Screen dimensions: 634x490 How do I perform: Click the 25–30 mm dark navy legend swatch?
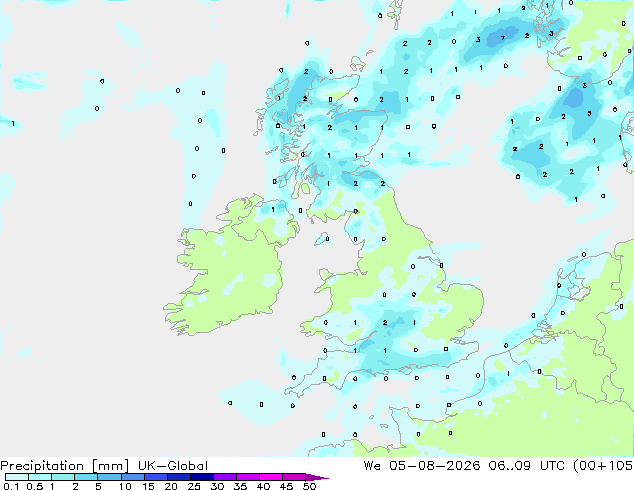pos(202,477)
